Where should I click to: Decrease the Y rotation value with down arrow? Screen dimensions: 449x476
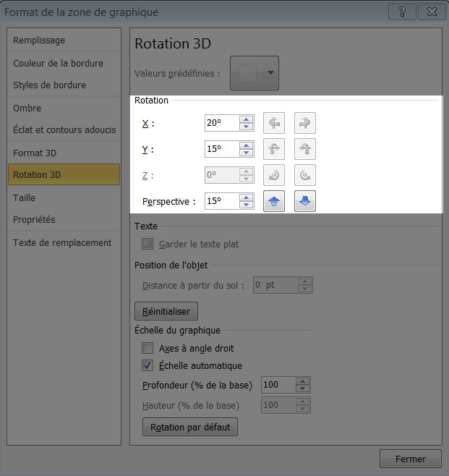(246, 153)
